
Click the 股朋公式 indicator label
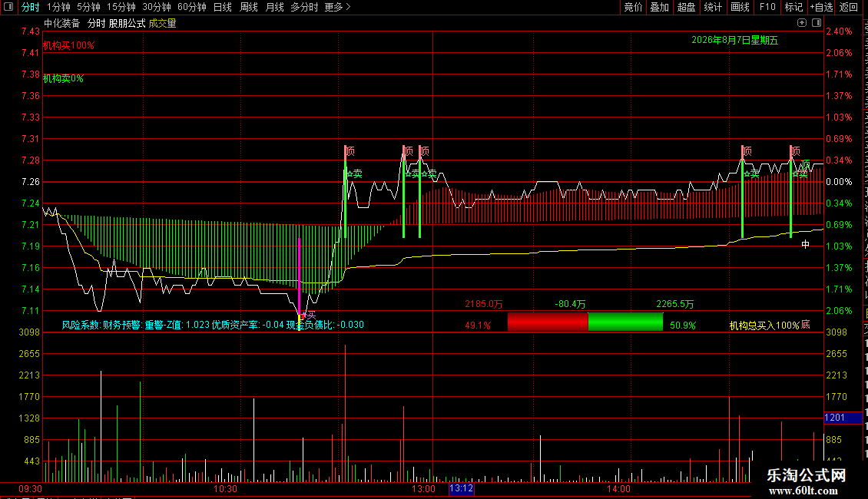coord(128,23)
